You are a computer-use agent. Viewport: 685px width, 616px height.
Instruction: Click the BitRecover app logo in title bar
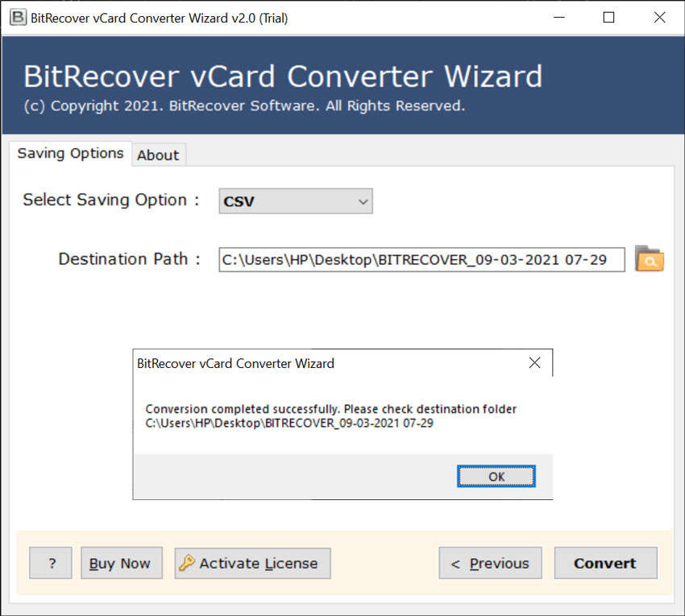pos(18,18)
